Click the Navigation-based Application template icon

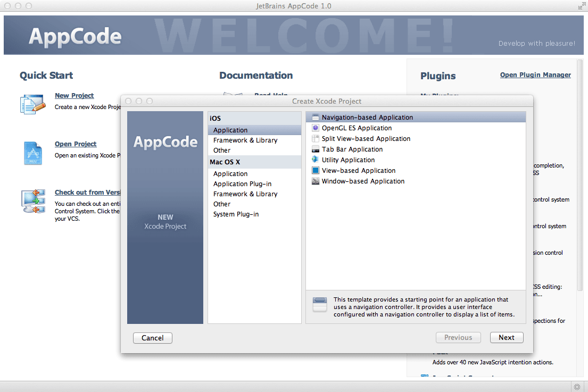316,118
